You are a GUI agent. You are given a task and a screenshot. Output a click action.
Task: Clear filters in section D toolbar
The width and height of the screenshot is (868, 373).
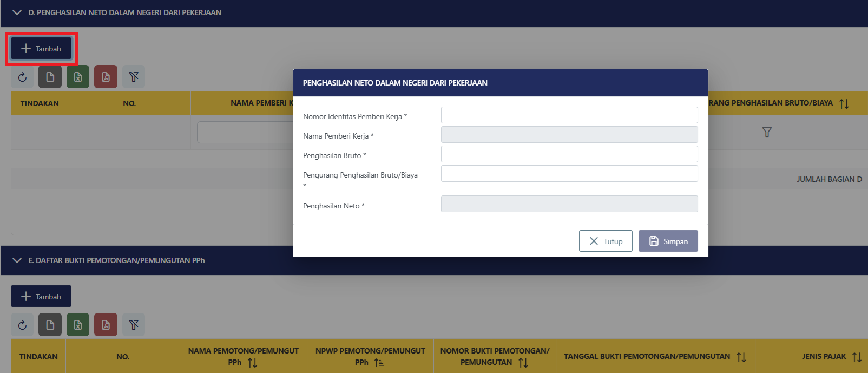pos(134,77)
